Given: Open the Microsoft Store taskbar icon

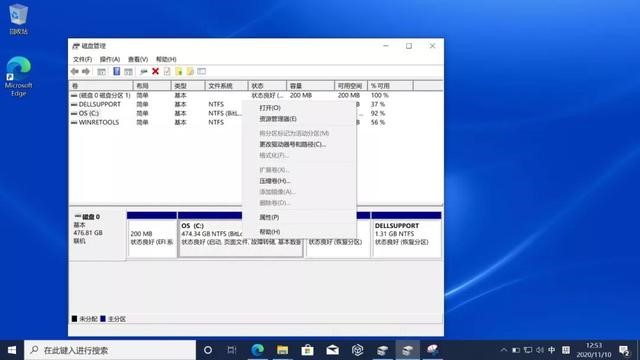Looking at the screenshot, I should (x=307, y=350).
